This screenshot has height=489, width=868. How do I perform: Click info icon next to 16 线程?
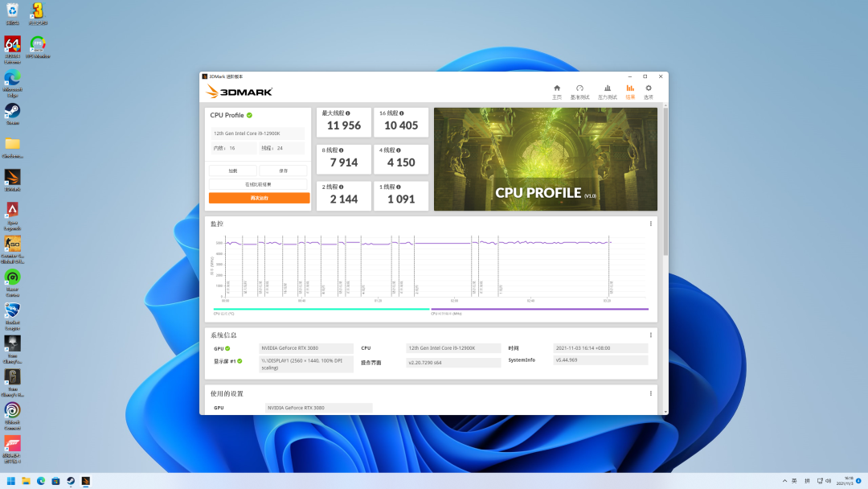(401, 113)
